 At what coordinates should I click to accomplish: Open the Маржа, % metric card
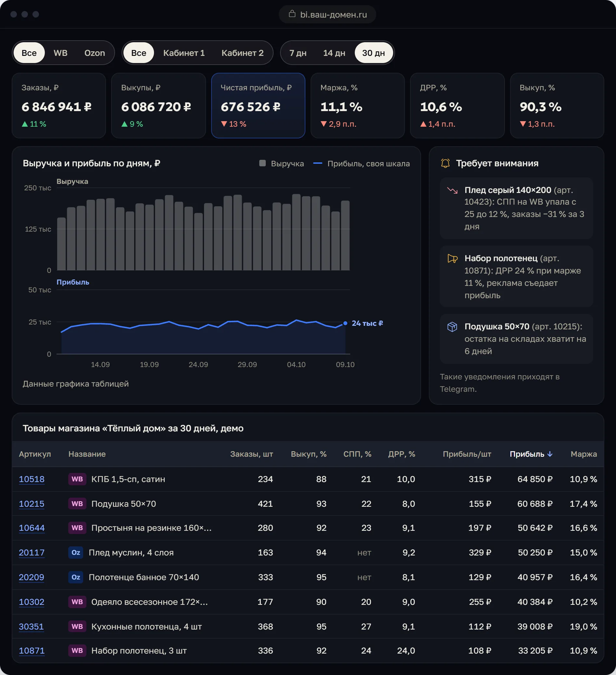[358, 106]
